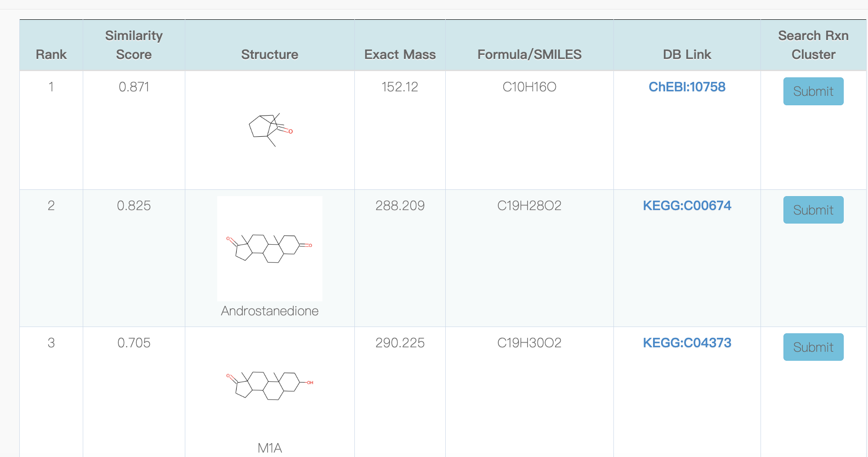Click the Androstanedione structure image
This screenshot has height=457, width=868.
tap(270, 249)
